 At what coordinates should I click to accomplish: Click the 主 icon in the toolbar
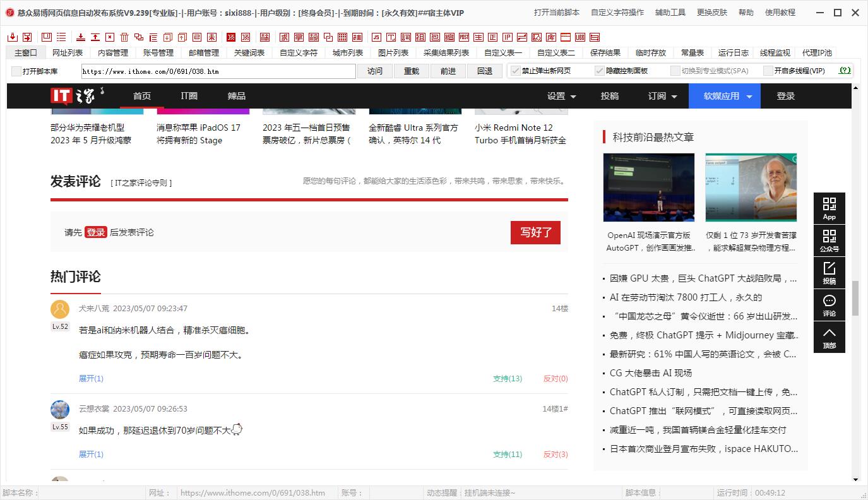point(478,37)
